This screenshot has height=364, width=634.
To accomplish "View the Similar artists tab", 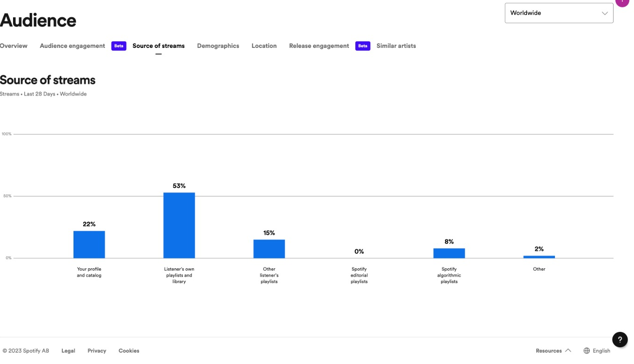I will coord(396,46).
